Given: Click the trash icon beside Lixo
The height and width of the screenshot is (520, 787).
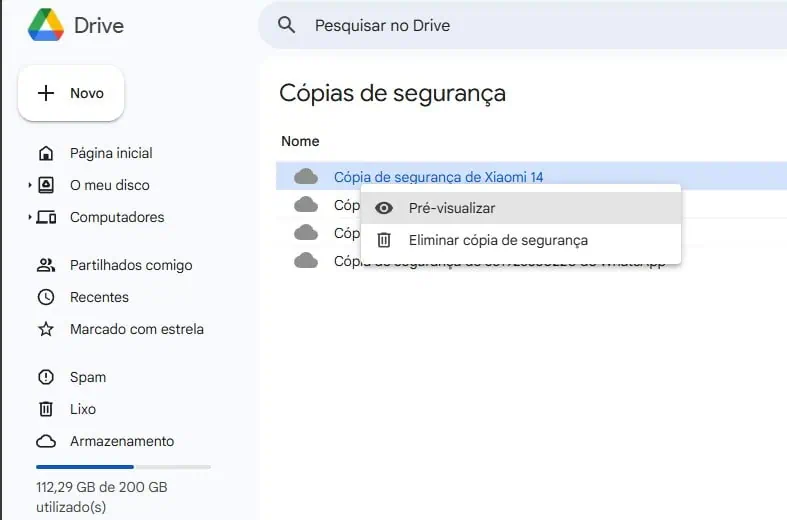Looking at the screenshot, I should click(x=46, y=409).
